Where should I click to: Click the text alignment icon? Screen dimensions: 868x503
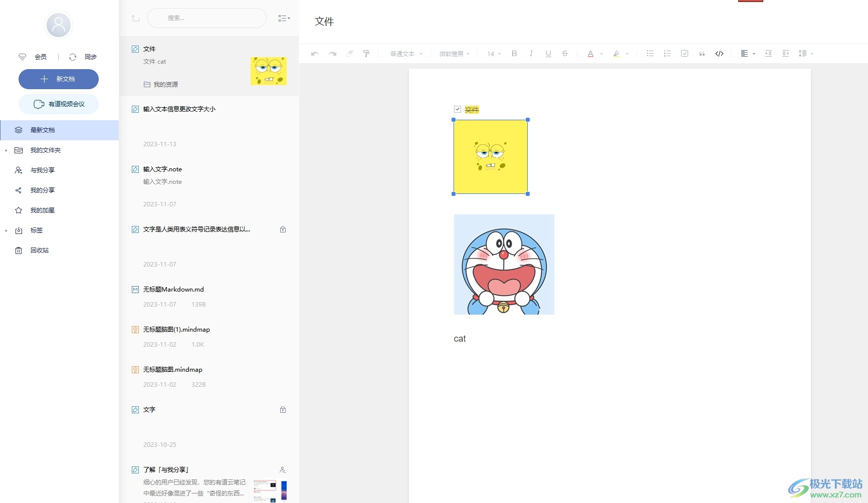click(744, 54)
